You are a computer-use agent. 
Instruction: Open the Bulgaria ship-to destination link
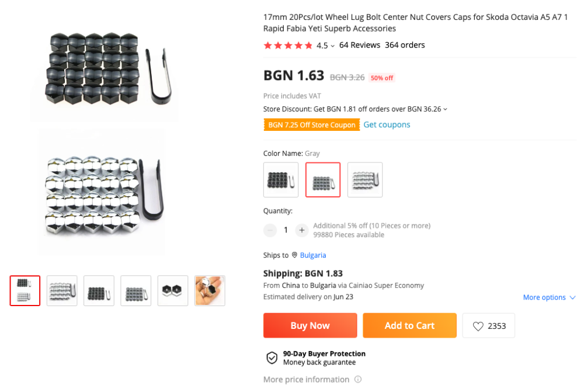click(x=313, y=255)
